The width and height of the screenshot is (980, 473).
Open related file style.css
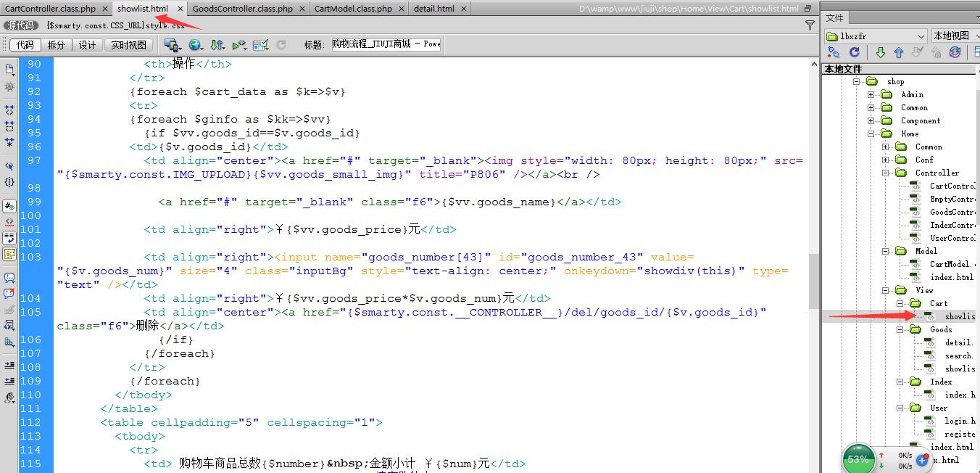pyautogui.click(x=115, y=25)
